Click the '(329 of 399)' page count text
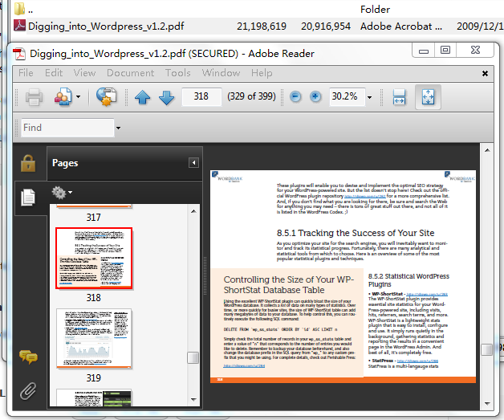The width and height of the screenshot is (504, 420). pyautogui.click(x=252, y=96)
